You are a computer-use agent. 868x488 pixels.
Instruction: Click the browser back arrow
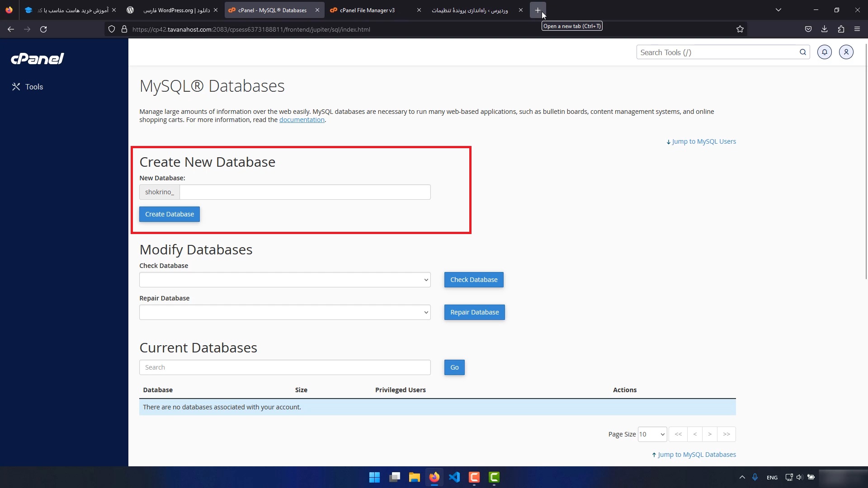point(11,29)
